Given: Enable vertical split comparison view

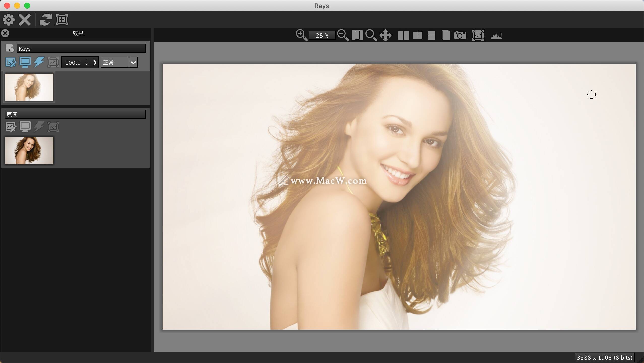Looking at the screenshot, I should point(417,35).
